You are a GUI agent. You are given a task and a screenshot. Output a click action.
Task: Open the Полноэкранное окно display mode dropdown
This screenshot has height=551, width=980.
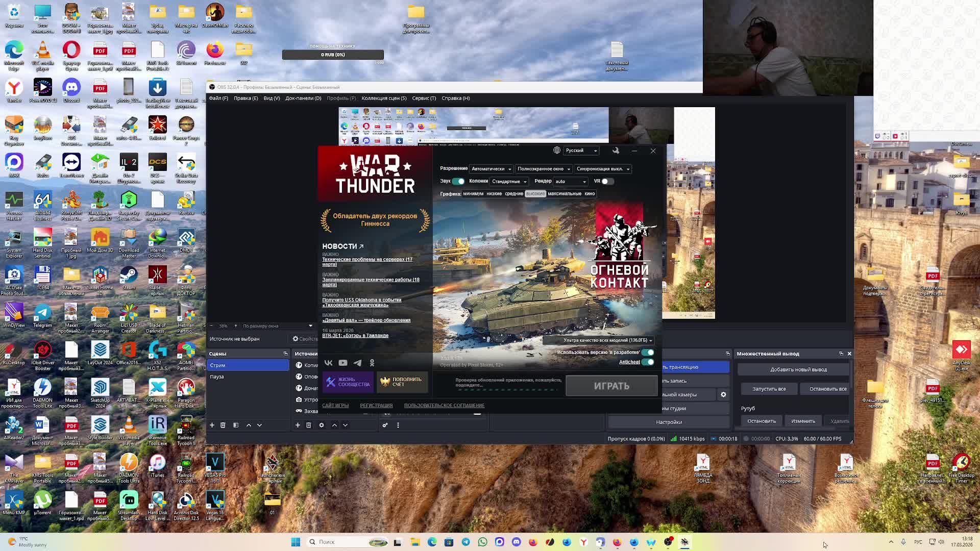tap(543, 169)
